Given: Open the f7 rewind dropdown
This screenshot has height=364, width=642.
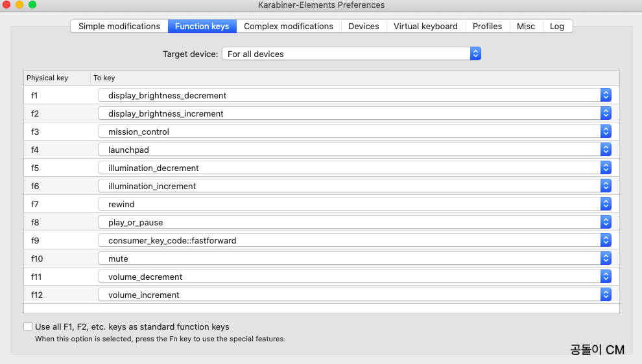Looking at the screenshot, I should 355,204.
